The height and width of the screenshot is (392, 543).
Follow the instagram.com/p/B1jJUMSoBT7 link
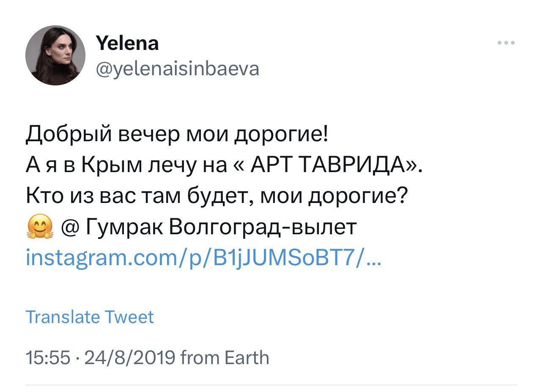pyautogui.click(x=203, y=258)
